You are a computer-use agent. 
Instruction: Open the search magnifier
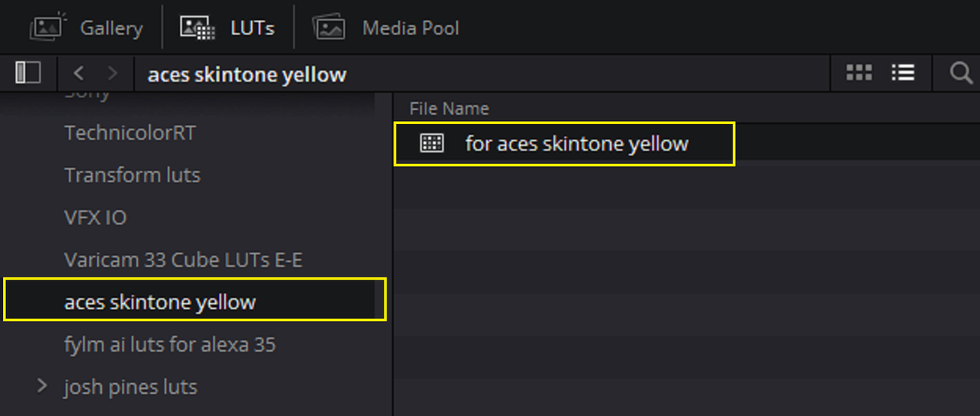(960, 73)
